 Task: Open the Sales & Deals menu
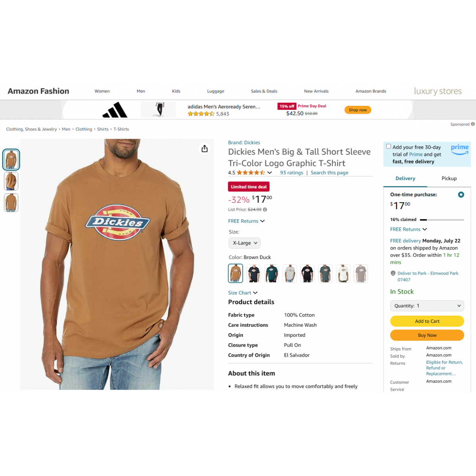coord(264,91)
